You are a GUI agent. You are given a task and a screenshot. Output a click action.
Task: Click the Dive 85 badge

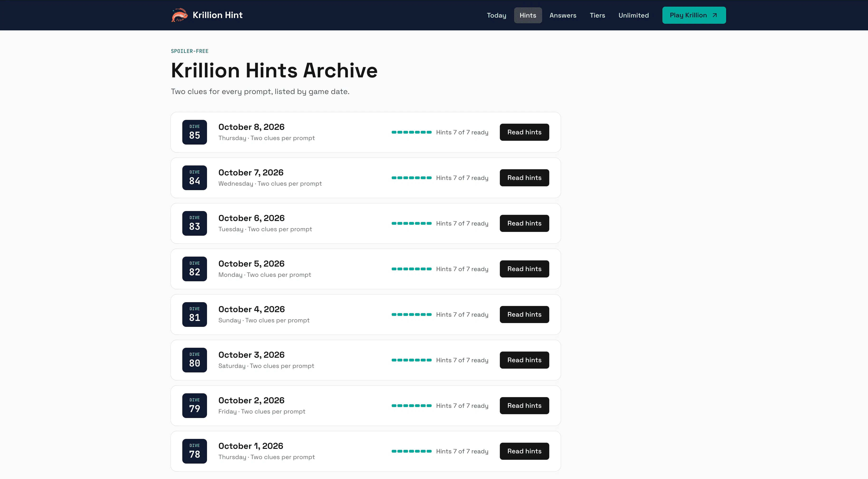pyautogui.click(x=194, y=132)
